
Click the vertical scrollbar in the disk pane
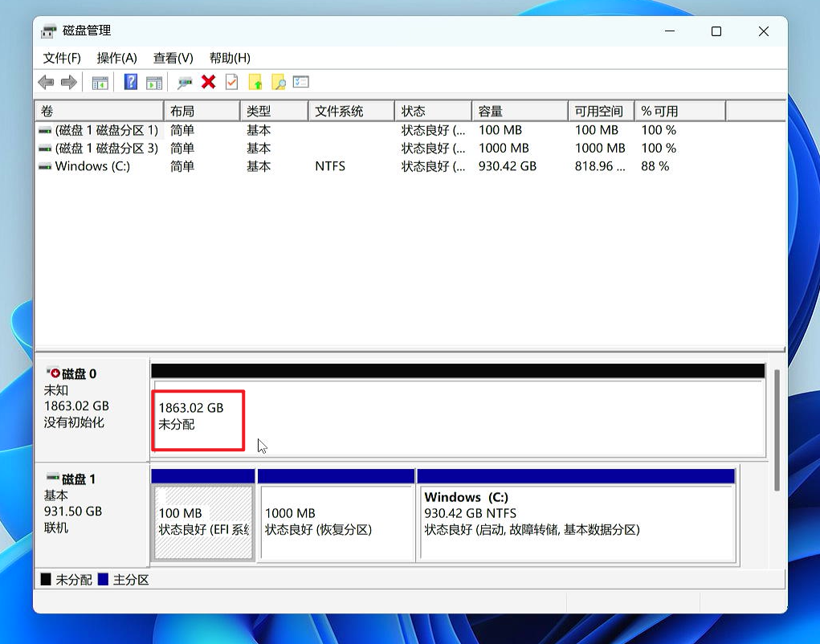click(777, 430)
